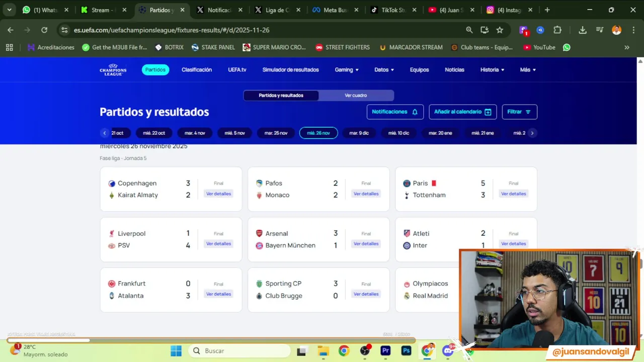644x362 pixels.
Task: Select the mié. 5 nov date
Action: click(x=234, y=133)
